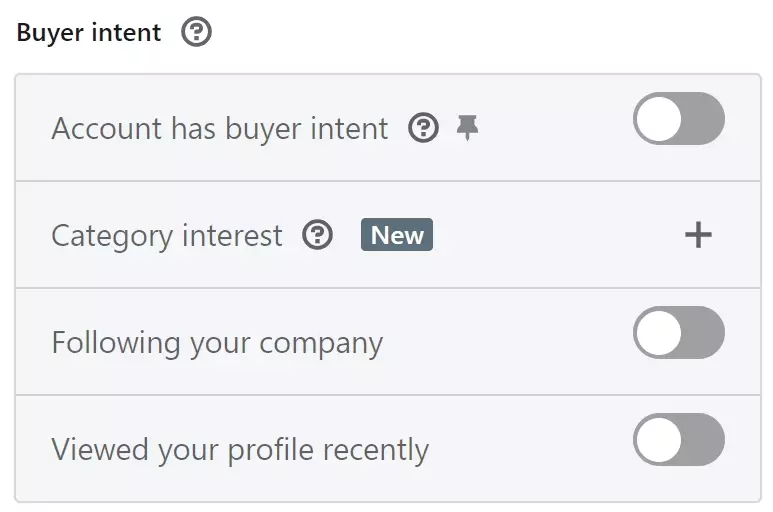The width and height of the screenshot is (773, 512).
Task: Click white knob of Account has buyer intent switch
Action: (x=659, y=119)
